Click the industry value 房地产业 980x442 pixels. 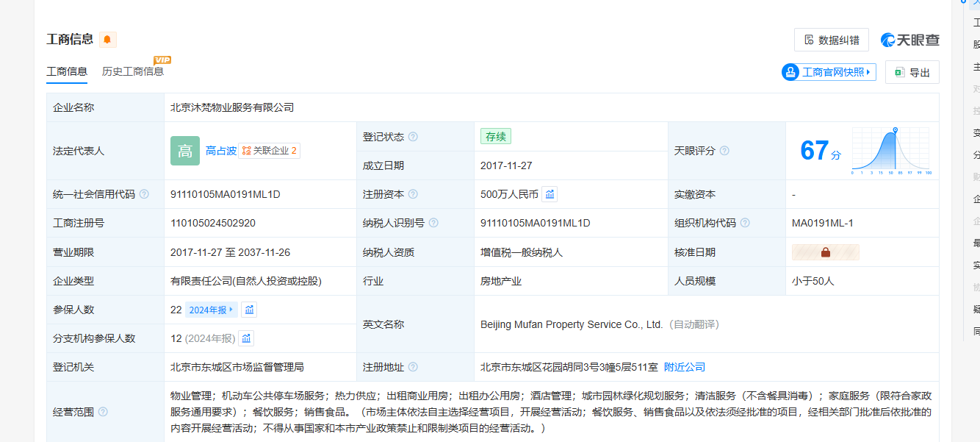pyautogui.click(x=501, y=281)
